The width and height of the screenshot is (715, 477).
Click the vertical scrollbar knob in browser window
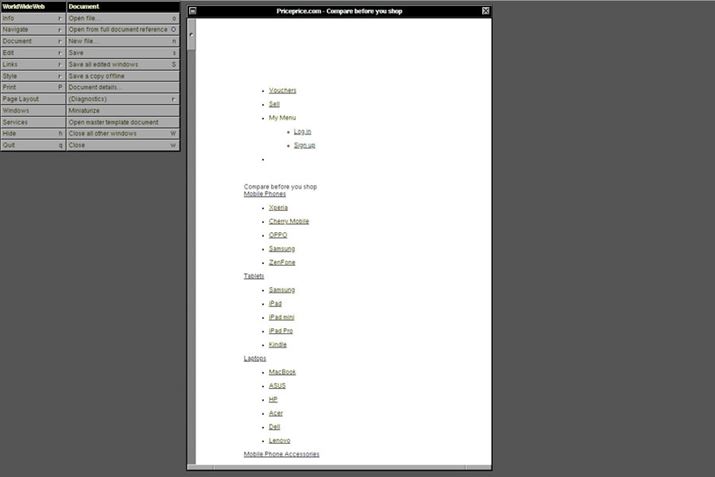[x=192, y=35]
